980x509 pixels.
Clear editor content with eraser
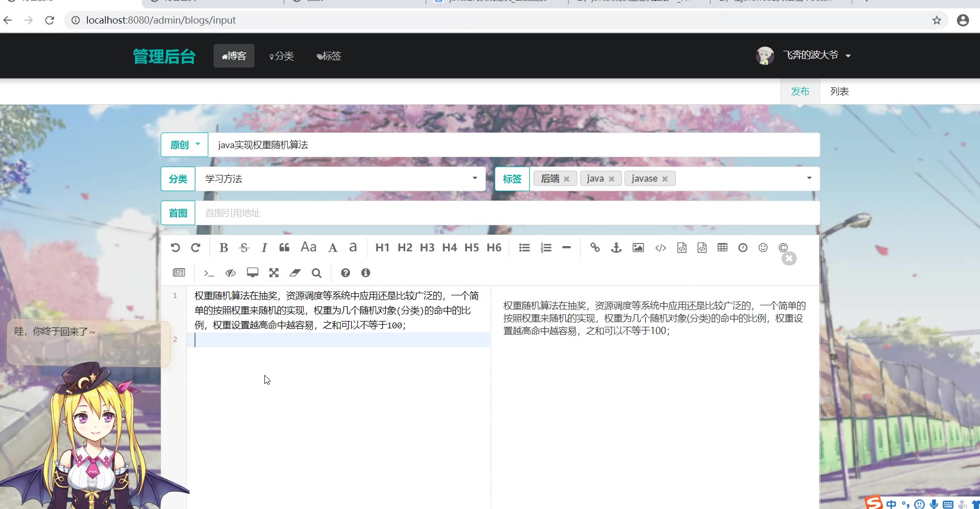click(x=295, y=272)
